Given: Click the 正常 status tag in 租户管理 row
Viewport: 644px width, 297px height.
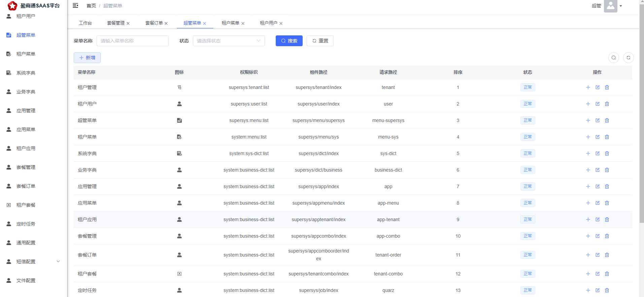Looking at the screenshot, I should 528,87.
